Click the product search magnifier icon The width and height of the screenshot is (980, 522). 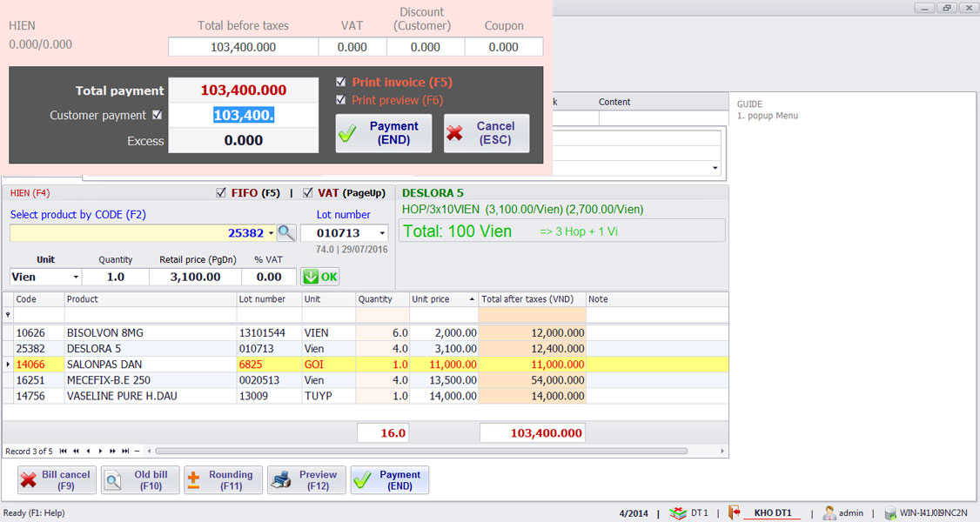pos(286,233)
